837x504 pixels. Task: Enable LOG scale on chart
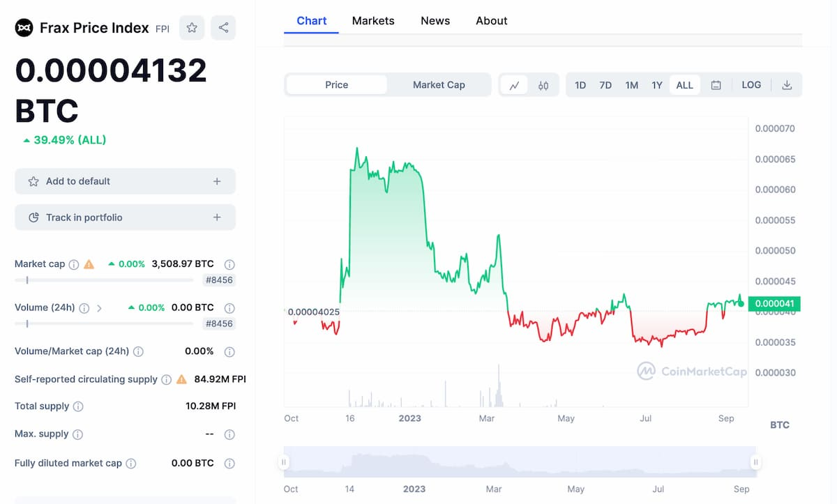pos(751,85)
